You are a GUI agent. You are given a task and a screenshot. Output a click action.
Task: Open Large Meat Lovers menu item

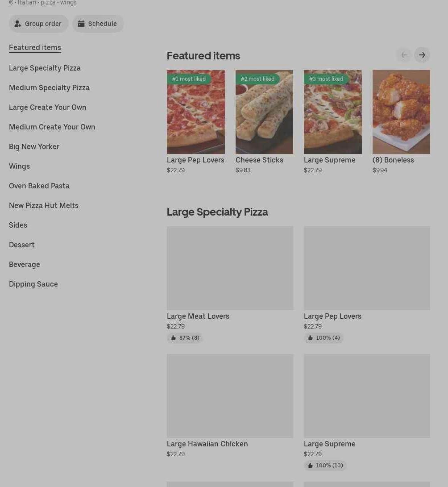[x=230, y=268]
